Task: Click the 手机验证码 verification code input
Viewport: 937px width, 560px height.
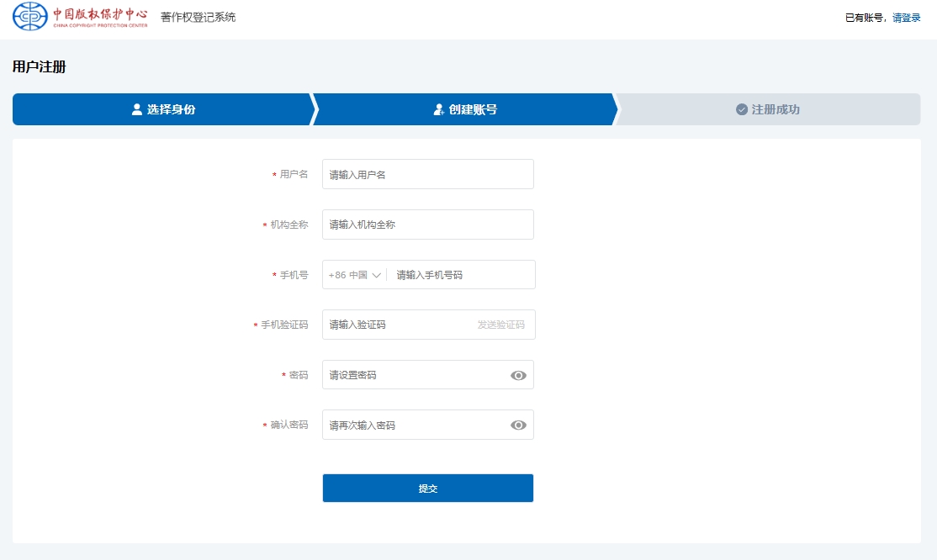Action: pos(395,325)
